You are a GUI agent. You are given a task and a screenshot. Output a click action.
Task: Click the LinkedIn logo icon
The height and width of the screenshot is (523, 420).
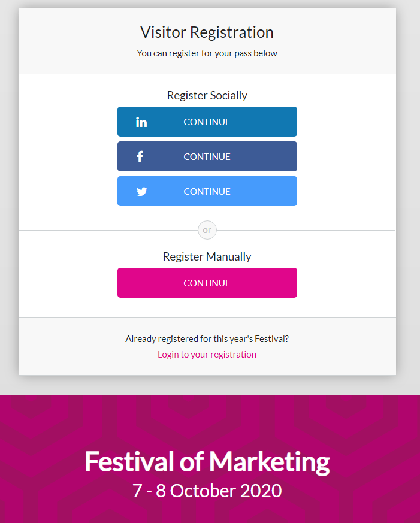[x=141, y=122]
